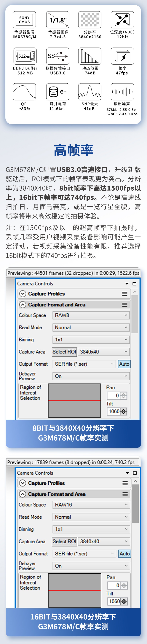The image size is (147, 644).
Task: Open the Colour Space dropdown showing RAW8
Action: pyautogui.click(x=91, y=315)
